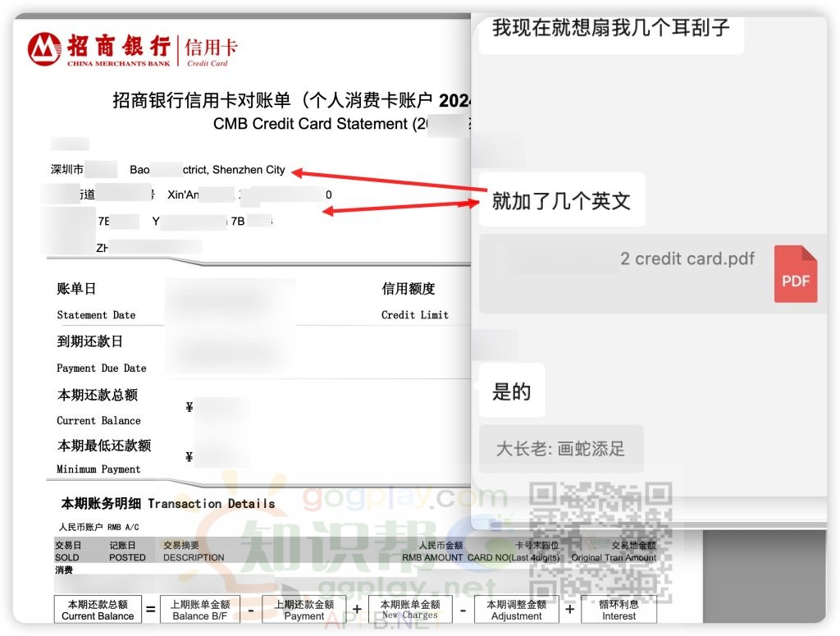Click the 'DESCRIPTION' column header
This screenshot has height=636, width=840.
[x=194, y=557]
